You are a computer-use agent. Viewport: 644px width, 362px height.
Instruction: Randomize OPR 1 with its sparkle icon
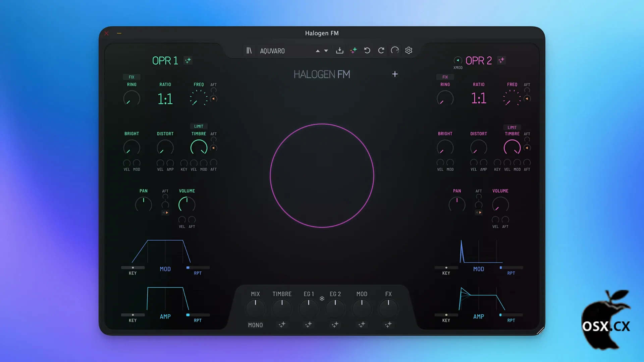click(x=188, y=60)
